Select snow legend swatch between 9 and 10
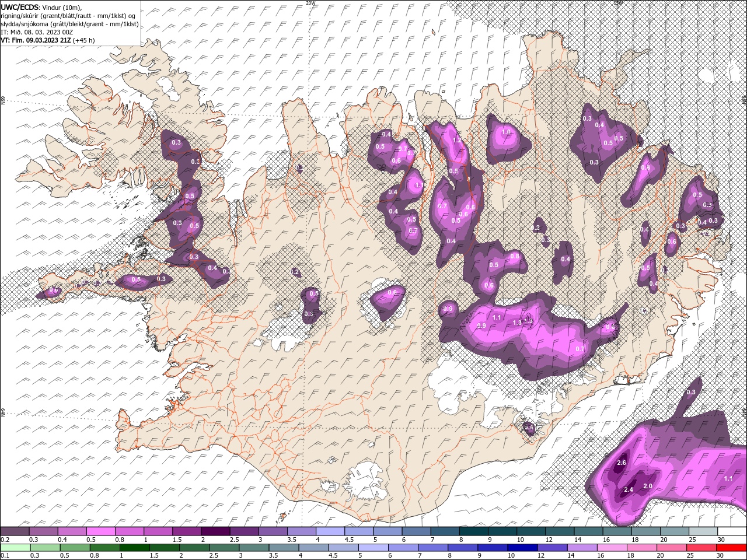Image resolution: width=747 pixels, height=560 pixels. click(502, 531)
